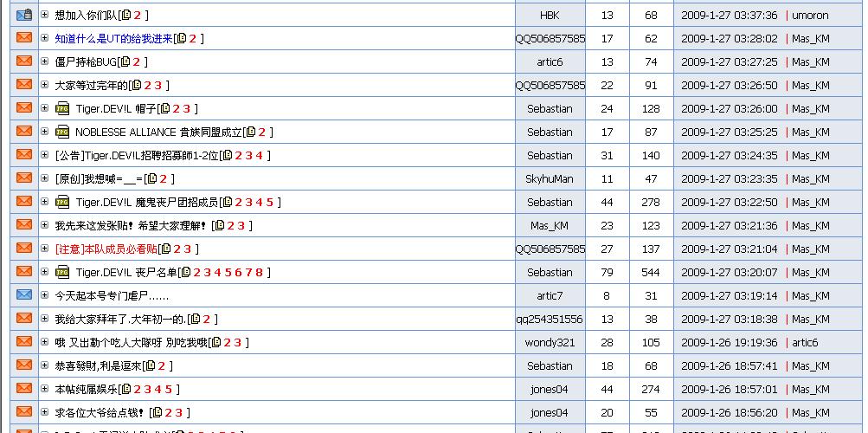Expand the thread 知道什么是UT的给我进来 preview

click(x=45, y=38)
